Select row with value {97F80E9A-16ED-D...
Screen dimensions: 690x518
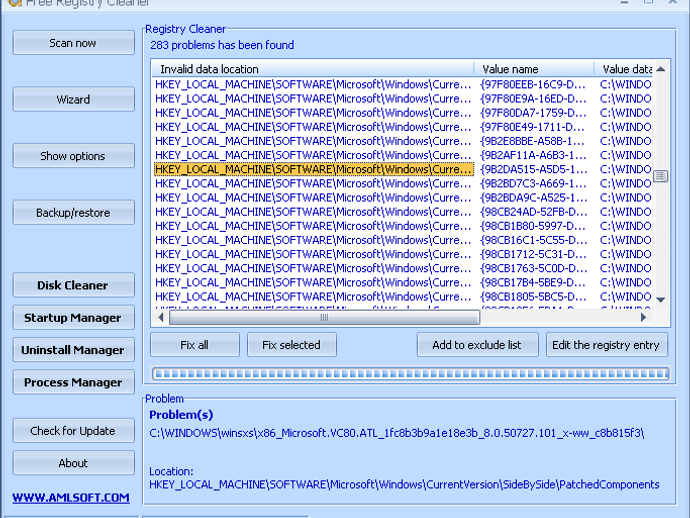403,98
